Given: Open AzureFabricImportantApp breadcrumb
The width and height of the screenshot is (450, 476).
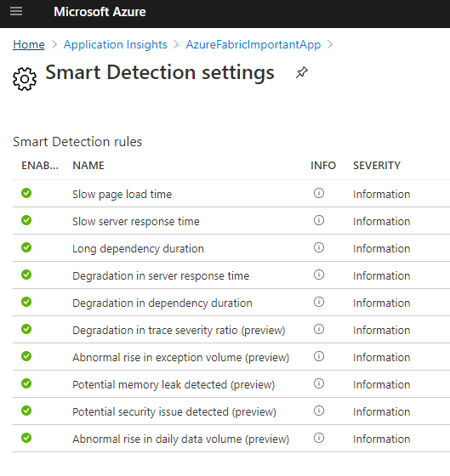Looking at the screenshot, I should click(253, 44).
